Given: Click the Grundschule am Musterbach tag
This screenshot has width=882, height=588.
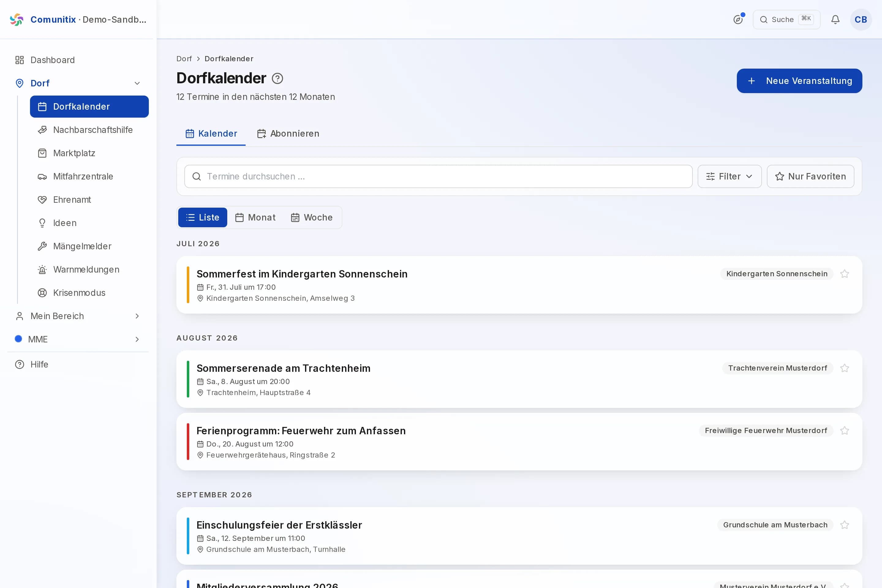Looking at the screenshot, I should click(775, 525).
